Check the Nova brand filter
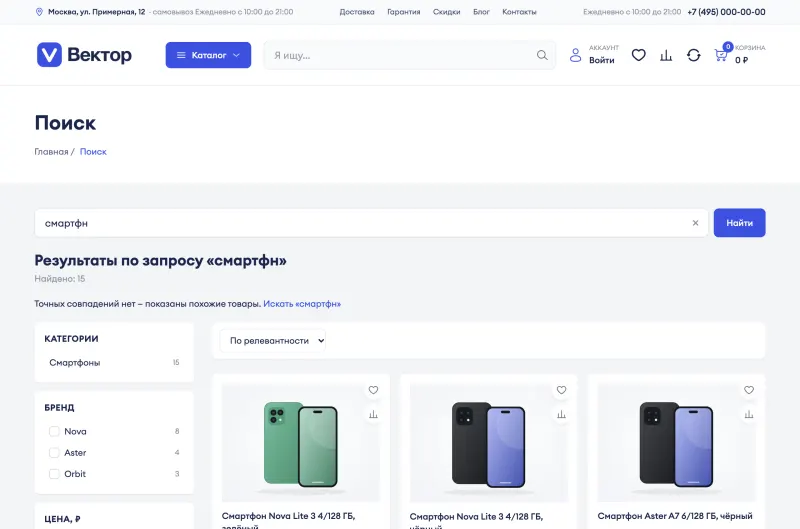Viewport: 800px width, 529px height. (54, 432)
